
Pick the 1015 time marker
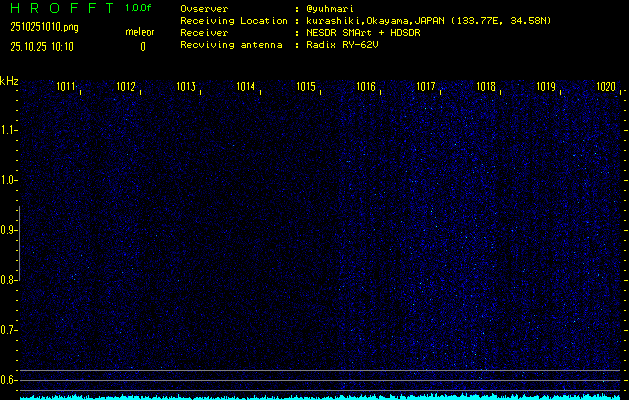point(306,87)
